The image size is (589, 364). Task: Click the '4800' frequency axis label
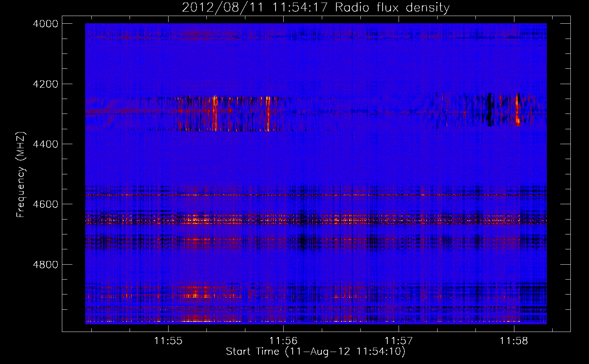click(46, 264)
